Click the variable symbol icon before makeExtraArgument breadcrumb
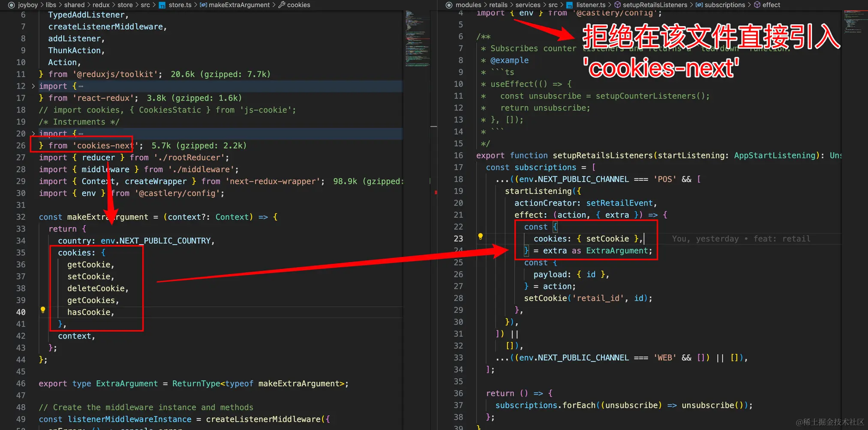The height and width of the screenshot is (430, 868). click(x=203, y=5)
